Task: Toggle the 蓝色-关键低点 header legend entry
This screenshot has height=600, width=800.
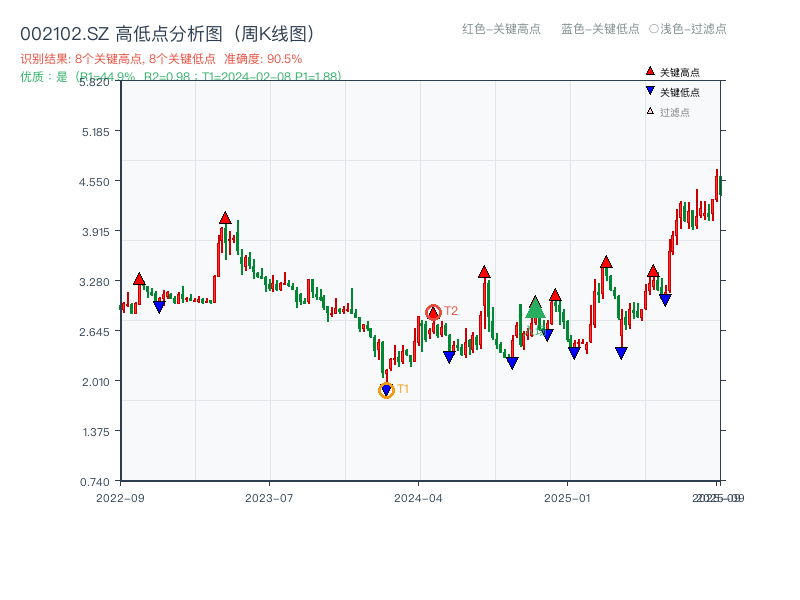Action: [600, 29]
